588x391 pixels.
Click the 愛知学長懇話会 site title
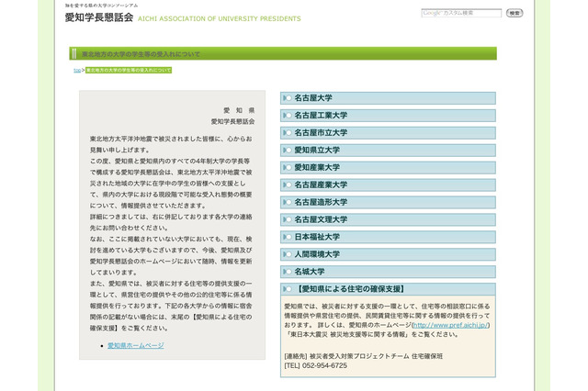(99, 17)
